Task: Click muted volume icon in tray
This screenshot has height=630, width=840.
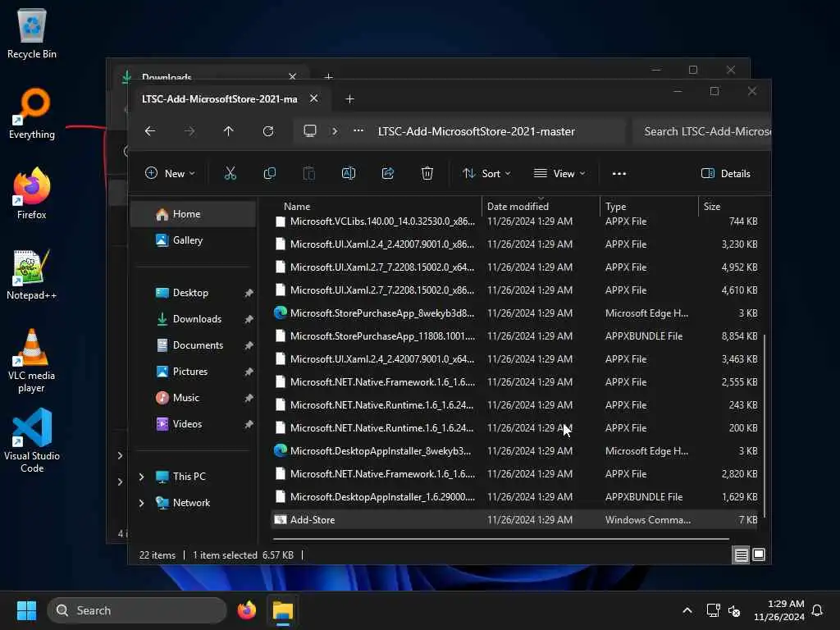Action: coord(734,610)
